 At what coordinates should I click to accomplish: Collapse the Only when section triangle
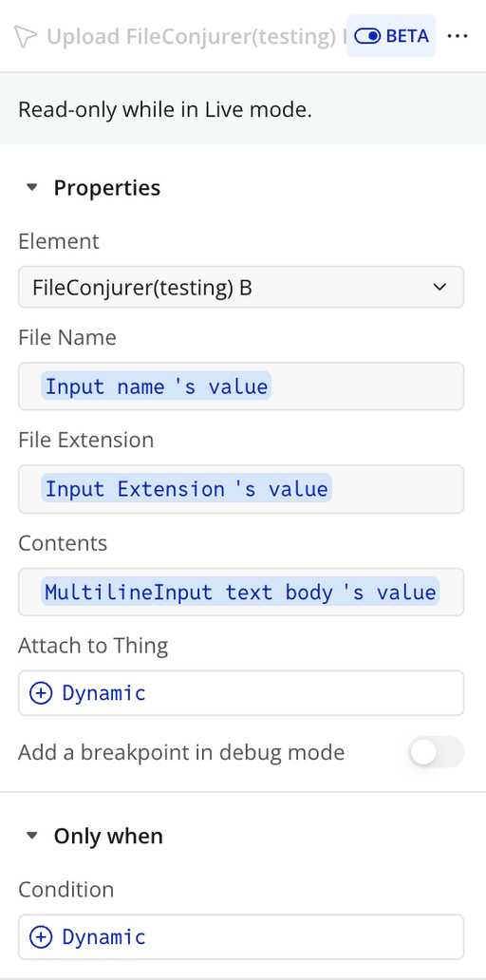pyautogui.click(x=32, y=836)
